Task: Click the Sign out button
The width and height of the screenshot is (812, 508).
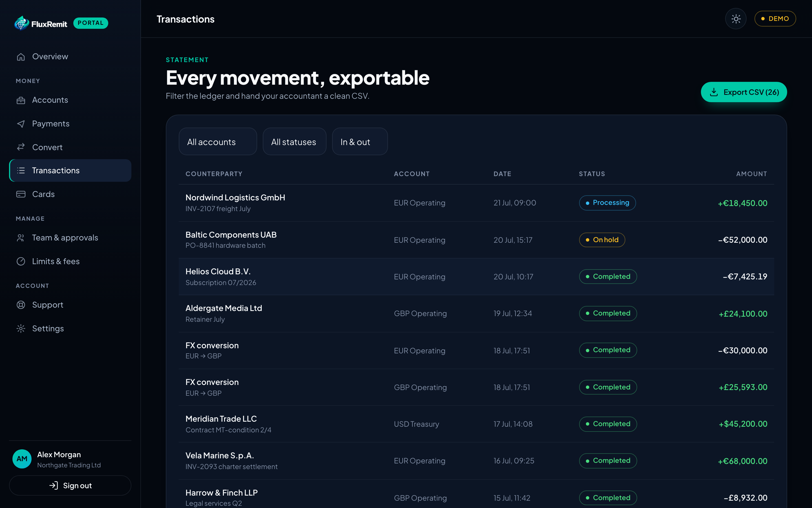Action: coord(70,485)
